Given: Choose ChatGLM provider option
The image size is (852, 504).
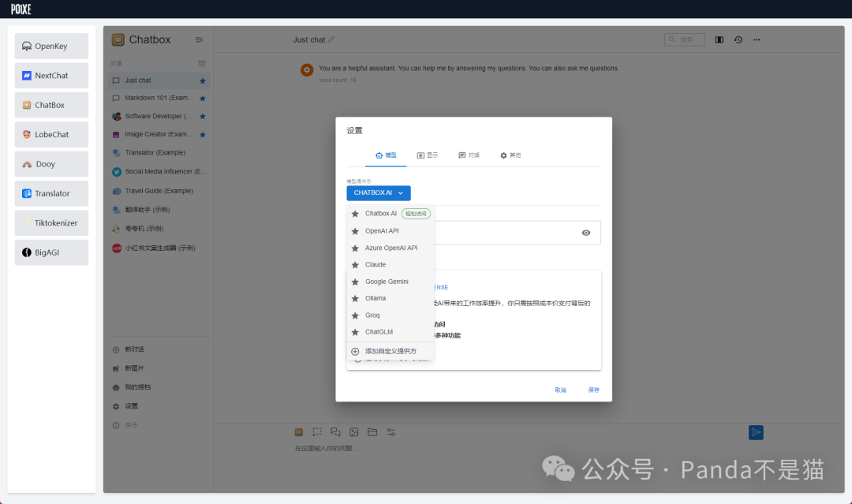Looking at the screenshot, I should [390, 332].
